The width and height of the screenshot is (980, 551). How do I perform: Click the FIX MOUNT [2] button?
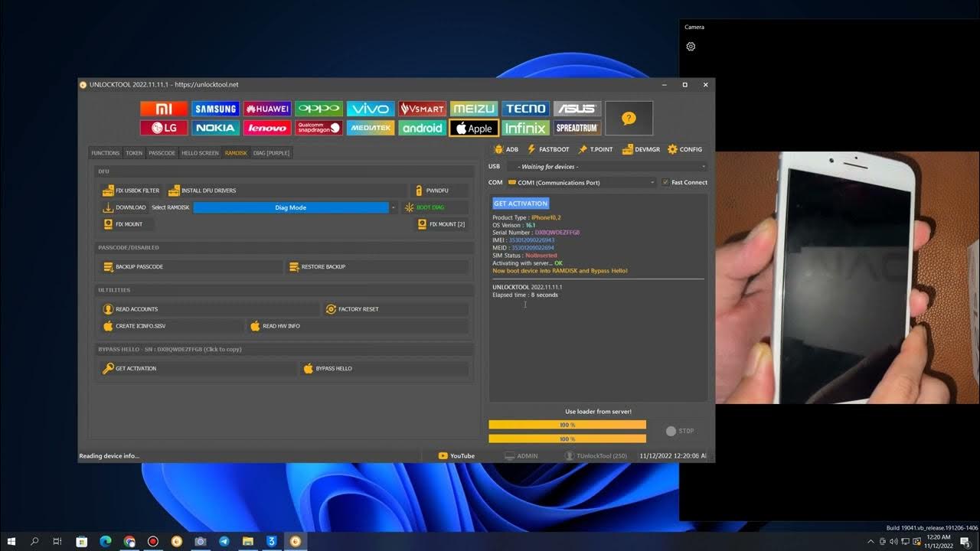click(x=442, y=224)
